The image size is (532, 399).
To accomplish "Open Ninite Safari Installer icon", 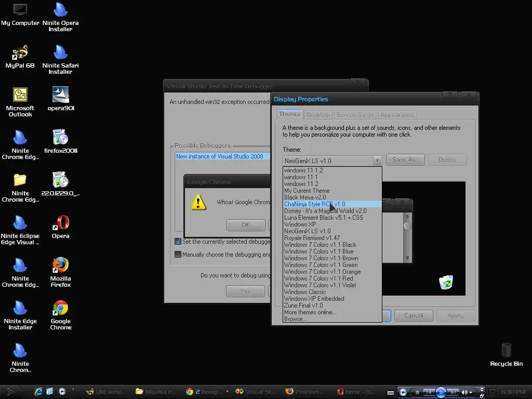I will (60, 59).
